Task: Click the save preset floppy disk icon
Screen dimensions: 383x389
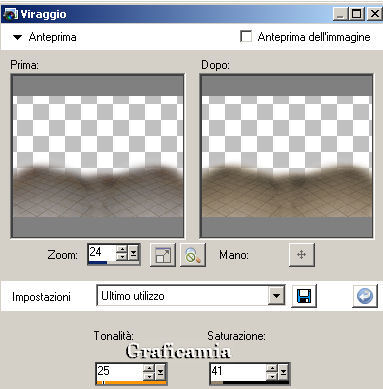Action: click(x=304, y=296)
